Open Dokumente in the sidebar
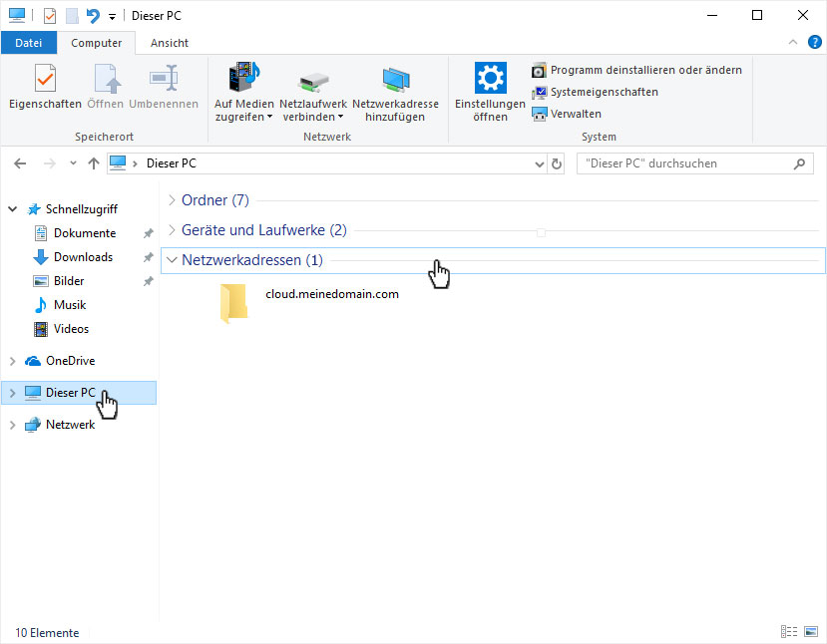Screen dimensions: 827x644 [85, 233]
